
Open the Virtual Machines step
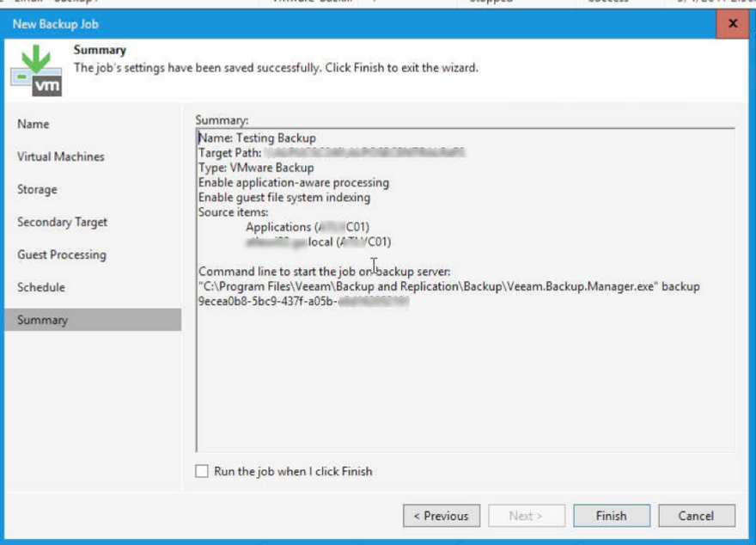61,156
